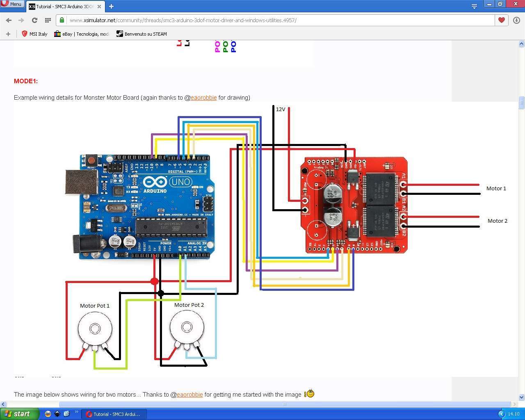The width and height of the screenshot is (525, 420).
Task: Launch the blue e quick launch icon
Action: (x=66, y=414)
